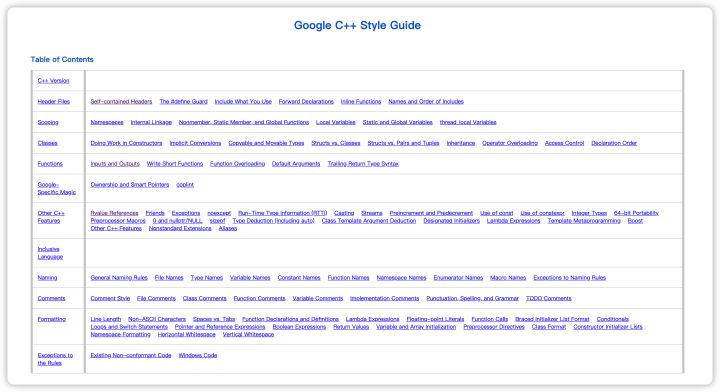Open The #define Guard link
This screenshot has height=392, width=720.
(x=183, y=101)
